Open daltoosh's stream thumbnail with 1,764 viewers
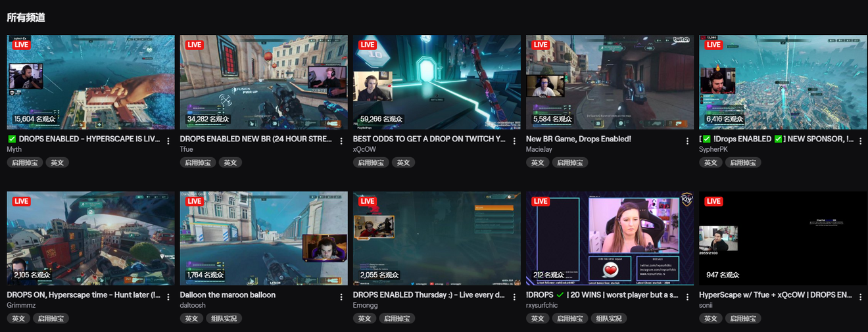The width and height of the screenshot is (868, 332). point(264,239)
